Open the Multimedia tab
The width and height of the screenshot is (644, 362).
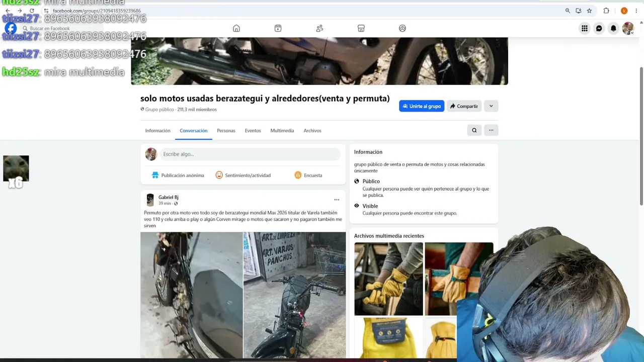tap(282, 131)
